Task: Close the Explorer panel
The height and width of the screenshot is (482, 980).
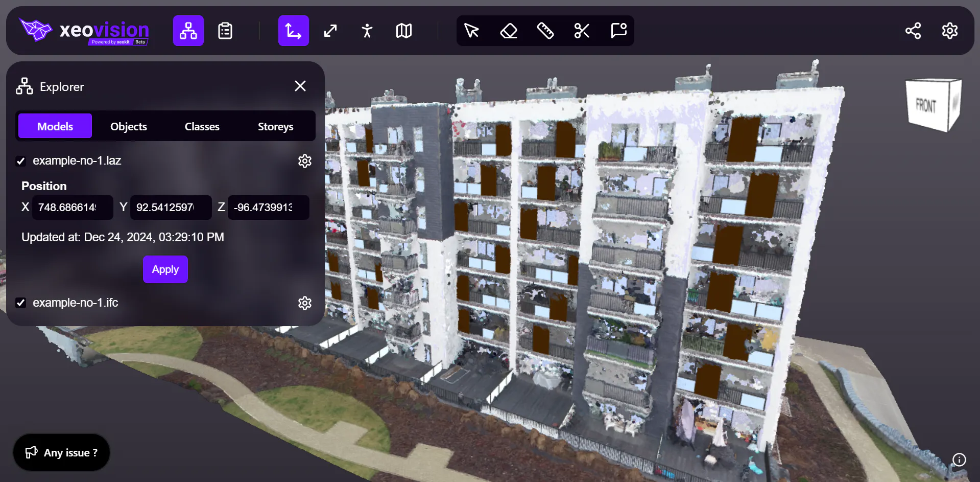Action: 300,86
